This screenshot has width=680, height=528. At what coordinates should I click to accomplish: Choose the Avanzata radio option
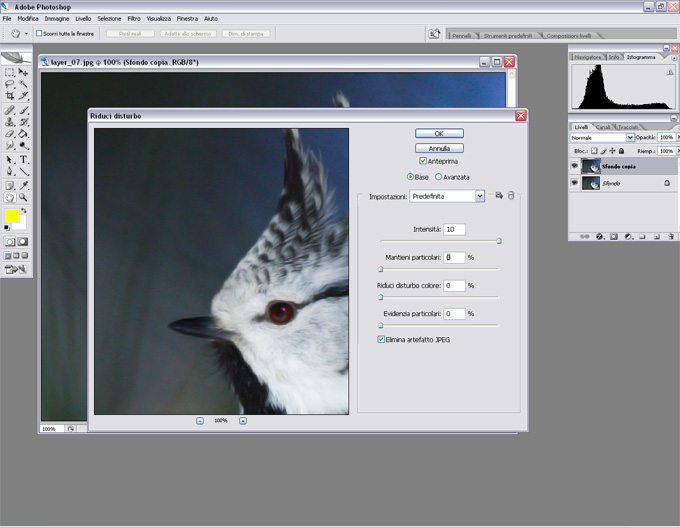pyautogui.click(x=438, y=177)
